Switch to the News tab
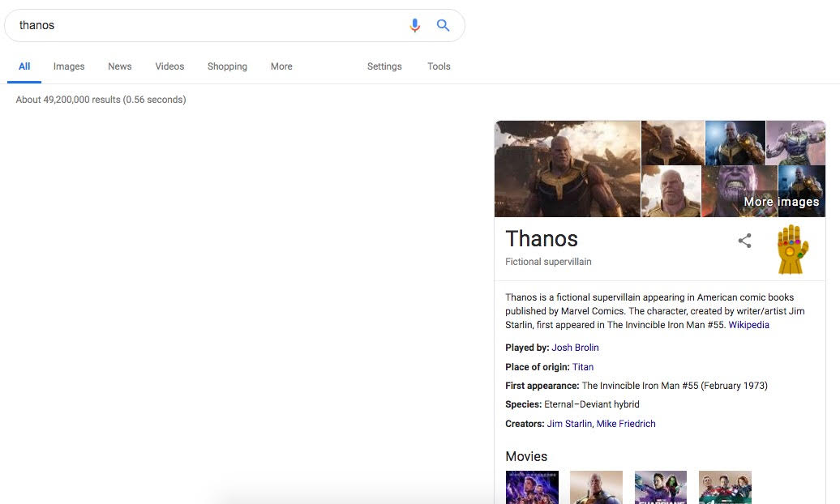The width and height of the screenshot is (840, 504). click(x=120, y=66)
